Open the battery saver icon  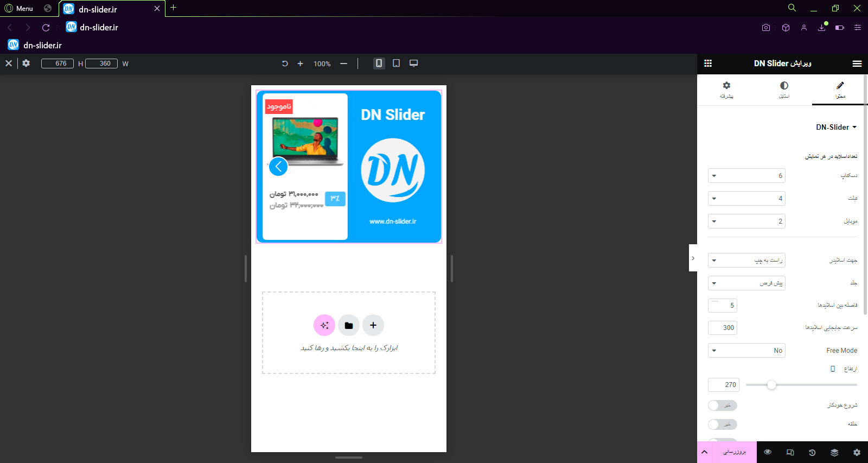(x=840, y=27)
